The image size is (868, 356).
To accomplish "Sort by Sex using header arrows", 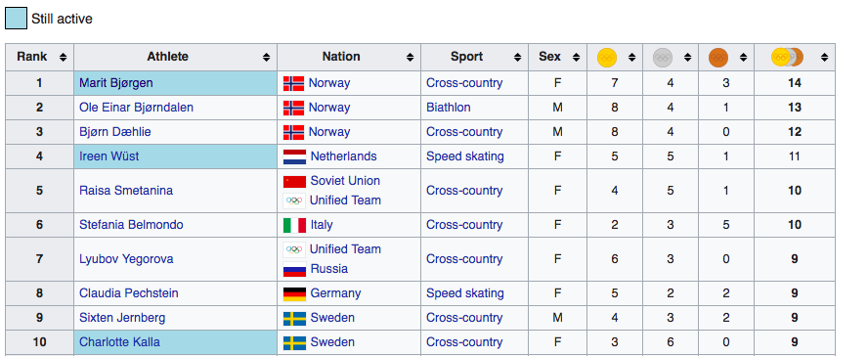I will click(x=576, y=57).
